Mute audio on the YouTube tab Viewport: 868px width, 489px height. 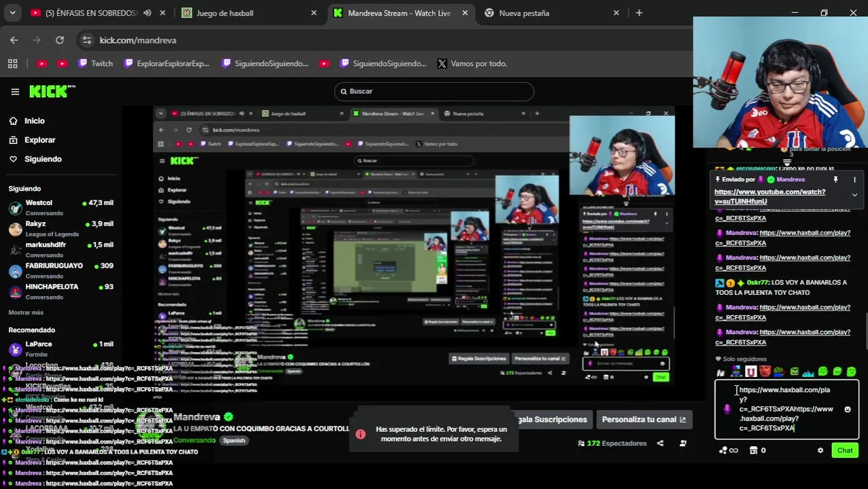[x=147, y=13]
